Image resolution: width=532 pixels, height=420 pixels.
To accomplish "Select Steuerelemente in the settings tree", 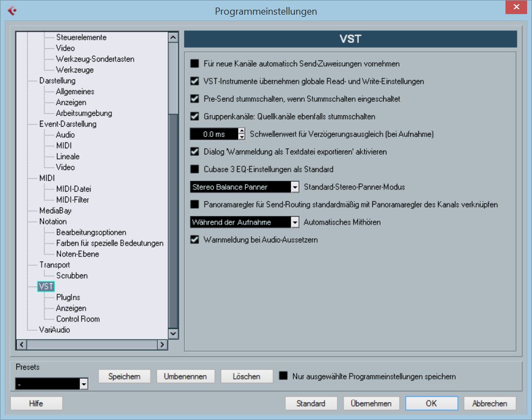I will (81, 37).
